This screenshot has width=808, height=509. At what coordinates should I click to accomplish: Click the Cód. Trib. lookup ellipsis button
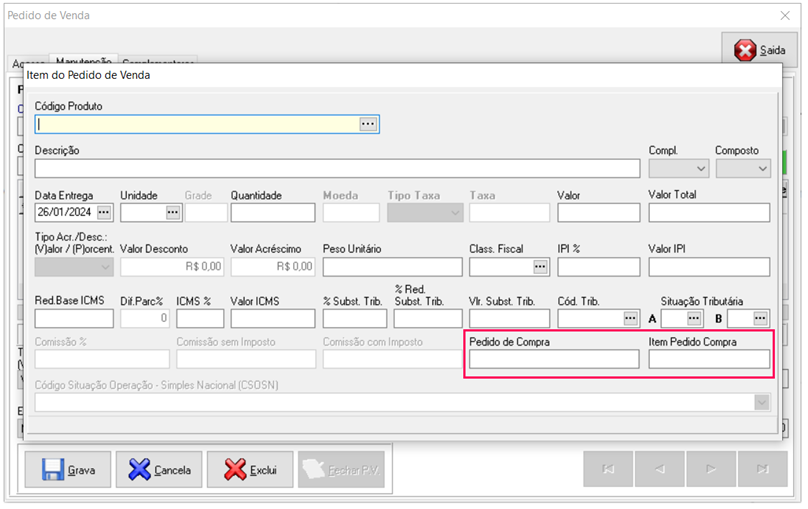[630, 318]
